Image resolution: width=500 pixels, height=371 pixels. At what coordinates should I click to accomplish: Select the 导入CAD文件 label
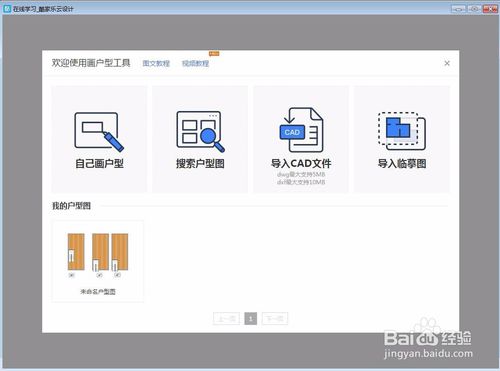click(x=301, y=164)
